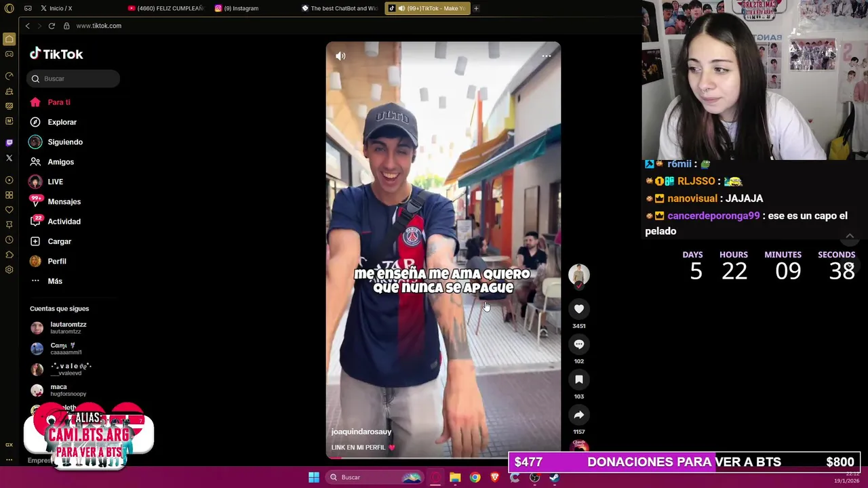
Task: Click the TikTok logo
Action: click(x=56, y=54)
